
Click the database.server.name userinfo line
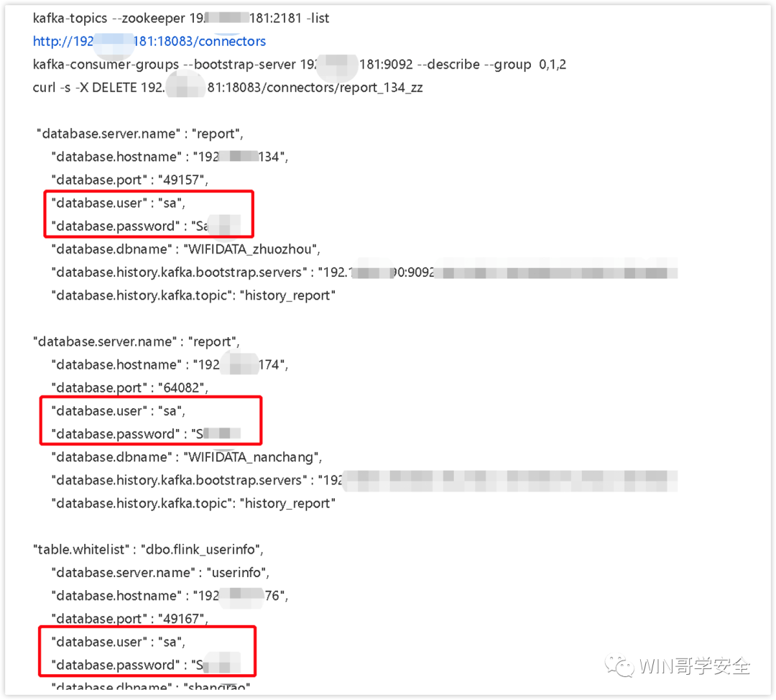[x=160, y=573]
